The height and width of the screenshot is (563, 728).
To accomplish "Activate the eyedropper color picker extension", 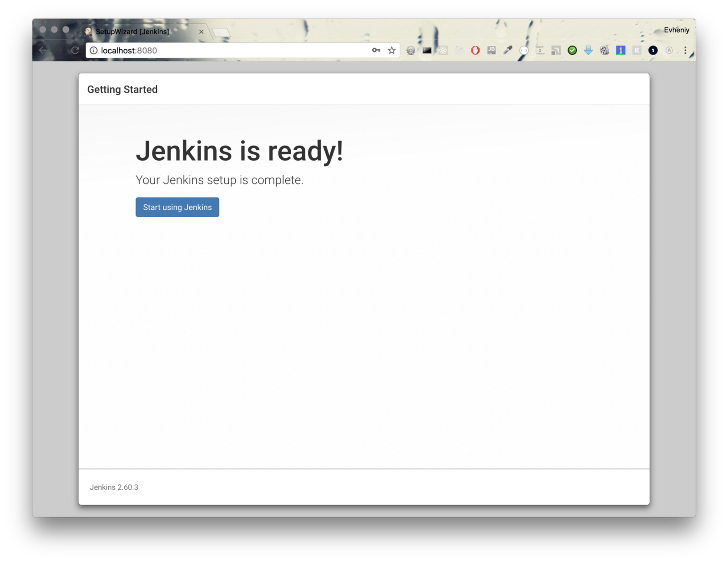I will pos(508,51).
